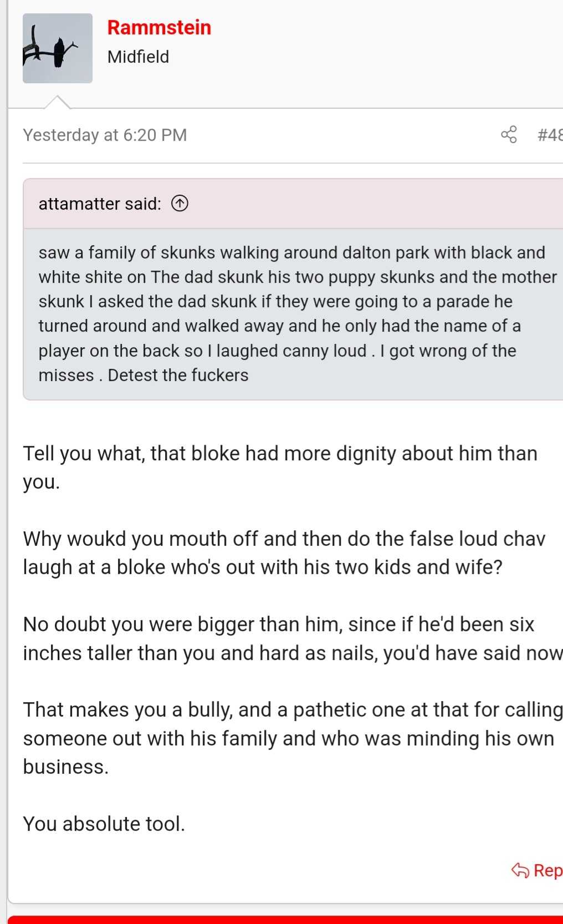The image size is (563, 924).
Task: Click the share icon next to post number
Action: tap(509, 135)
